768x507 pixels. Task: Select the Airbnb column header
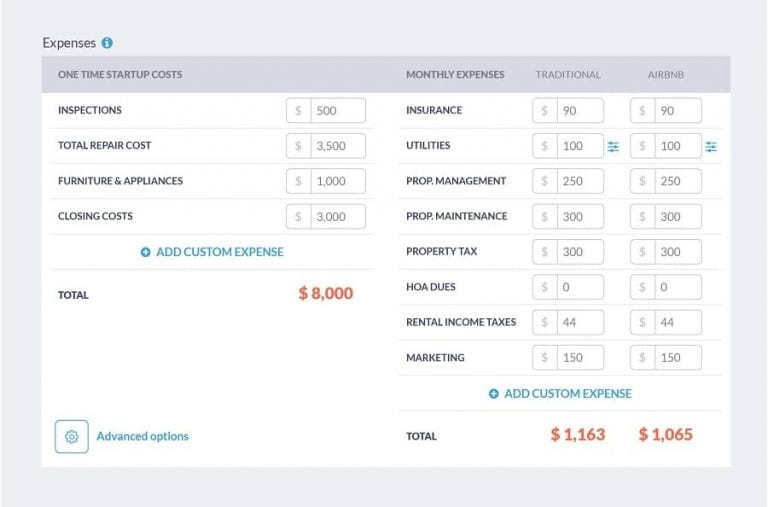coord(667,75)
